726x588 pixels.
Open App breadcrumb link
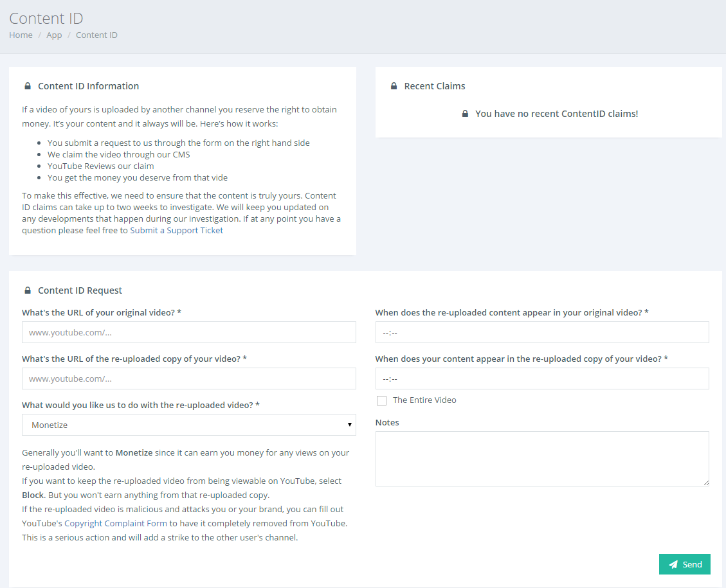[x=54, y=35]
